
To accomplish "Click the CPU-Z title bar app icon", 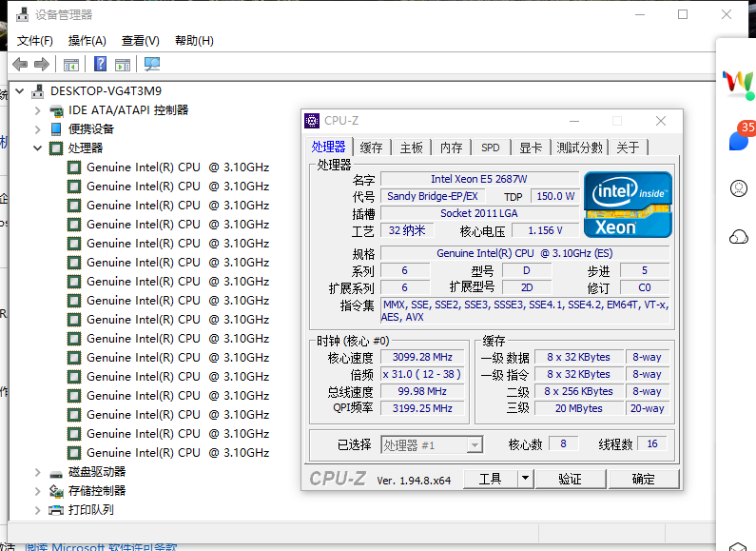I will click(x=312, y=121).
